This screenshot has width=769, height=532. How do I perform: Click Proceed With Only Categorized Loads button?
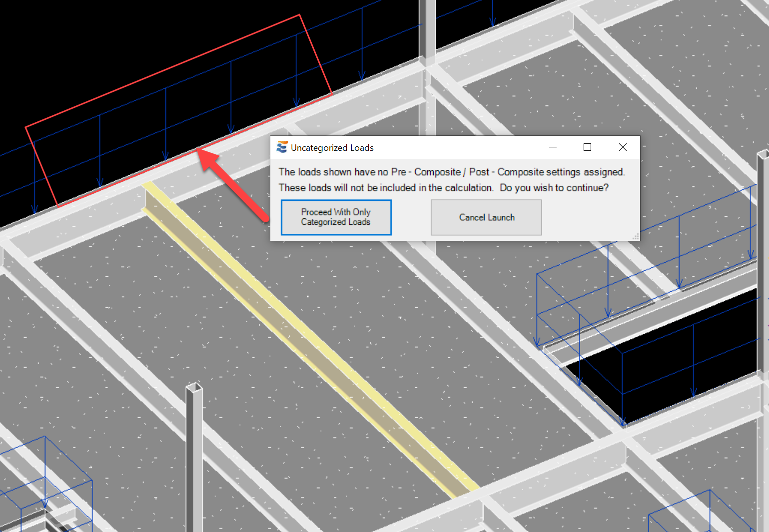pos(336,217)
